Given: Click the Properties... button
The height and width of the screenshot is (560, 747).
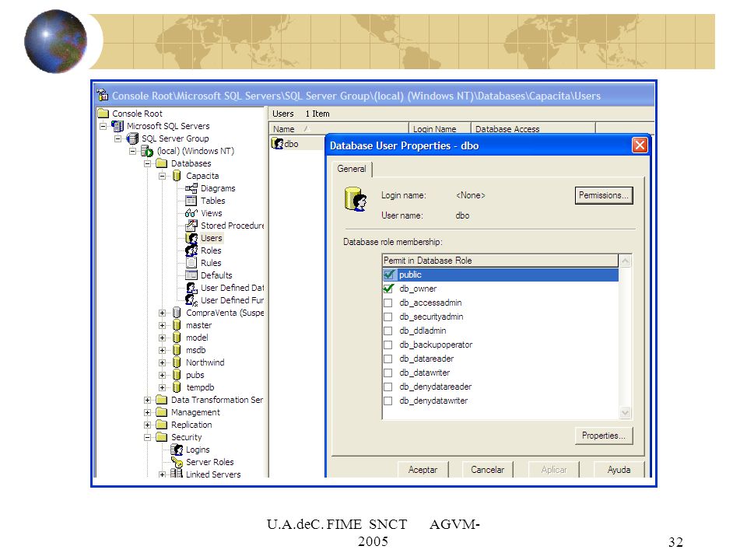Looking at the screenshot, I should click(x=604, y=436).
